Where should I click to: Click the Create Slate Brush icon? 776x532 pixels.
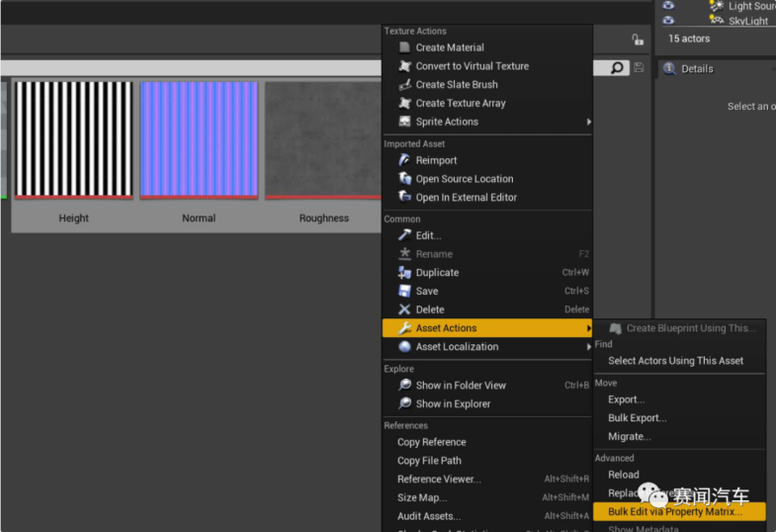[404, 85]
